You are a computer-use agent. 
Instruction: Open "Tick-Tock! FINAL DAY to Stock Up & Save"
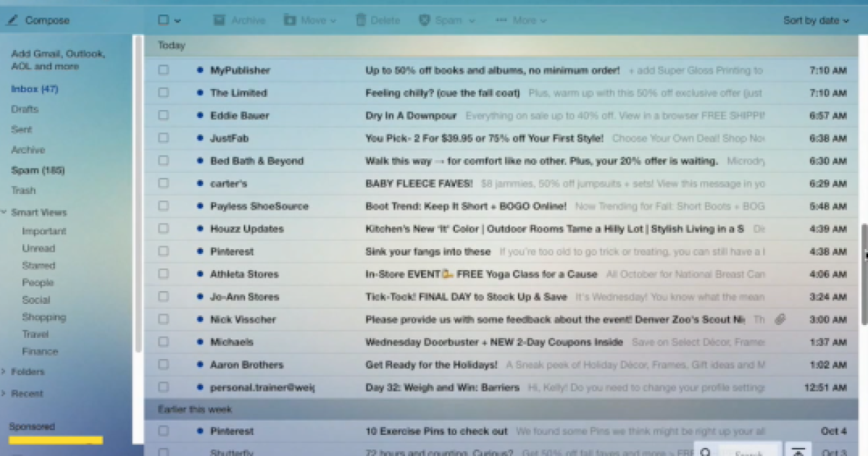pos(466,297)
